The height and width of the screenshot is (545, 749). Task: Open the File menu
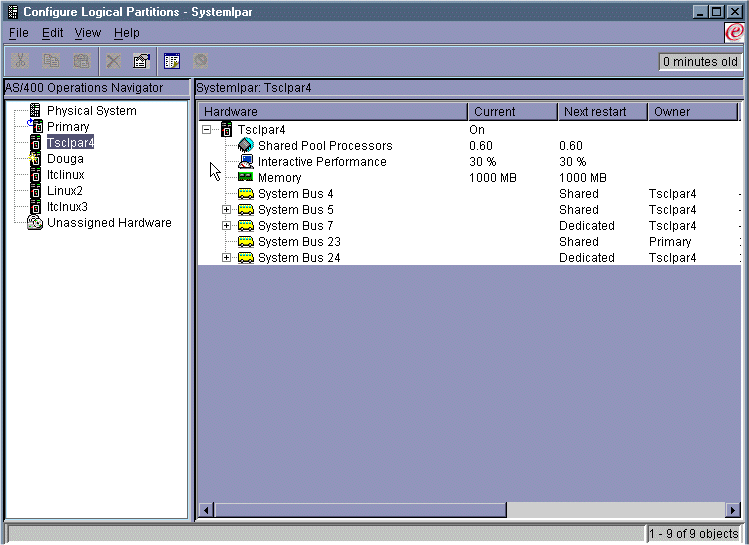[19, 33]
